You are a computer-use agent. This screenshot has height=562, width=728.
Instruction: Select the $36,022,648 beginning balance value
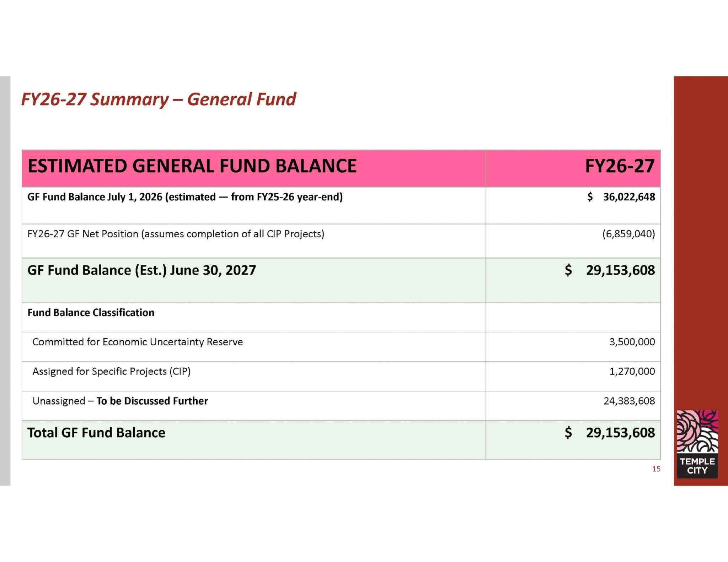(x=621, y=197)
